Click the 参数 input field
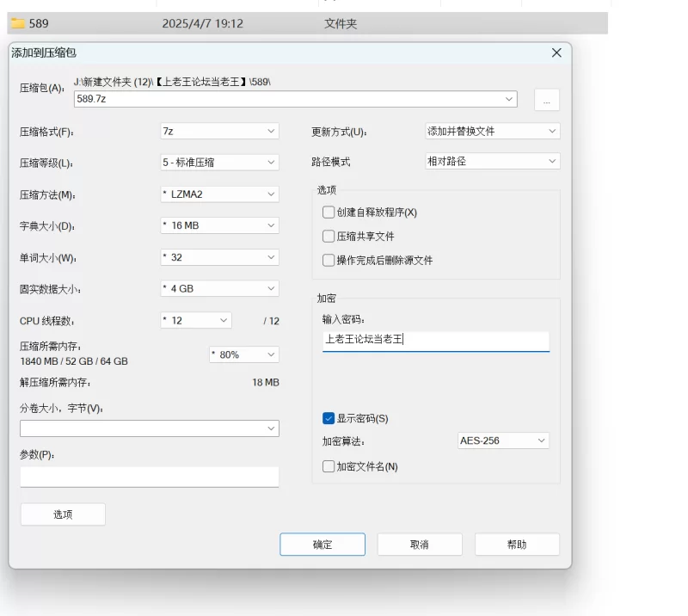The width and height of the screenshot is (688, 616). 149,477
